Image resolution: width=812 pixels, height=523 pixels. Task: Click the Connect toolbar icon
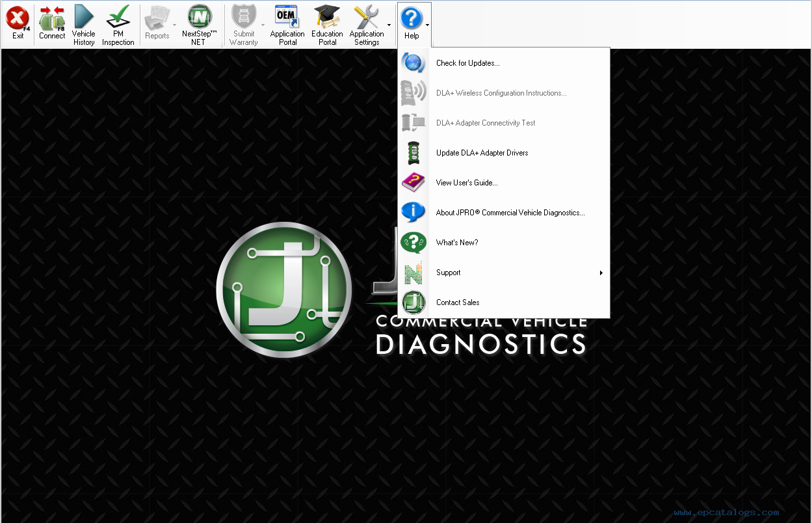pyautogui.click(x=51, y=18)
